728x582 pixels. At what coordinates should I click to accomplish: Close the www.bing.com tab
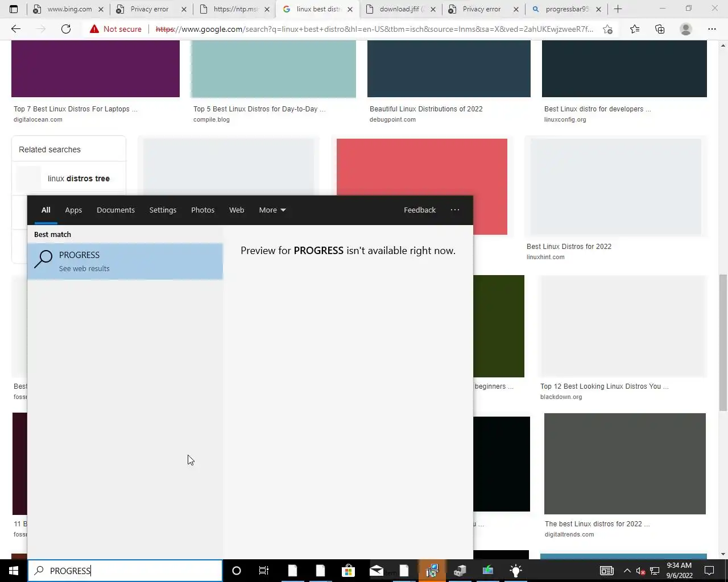(101, 9)
